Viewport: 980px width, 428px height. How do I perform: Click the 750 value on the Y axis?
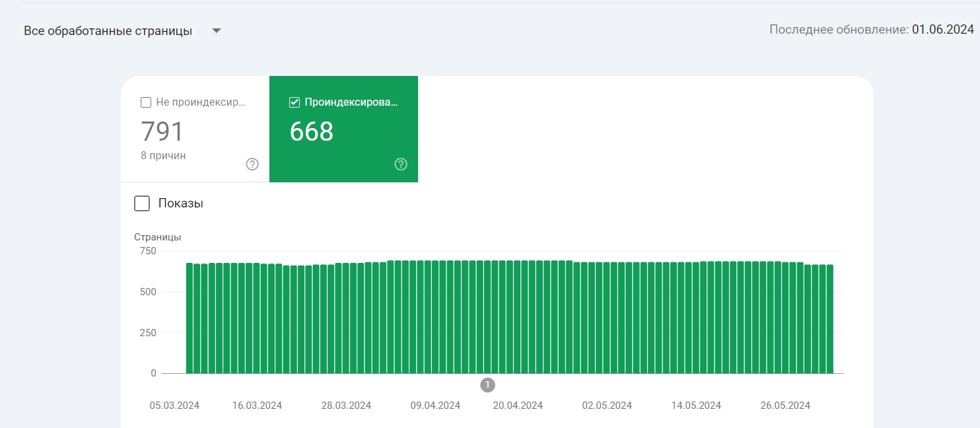[148, 251]
